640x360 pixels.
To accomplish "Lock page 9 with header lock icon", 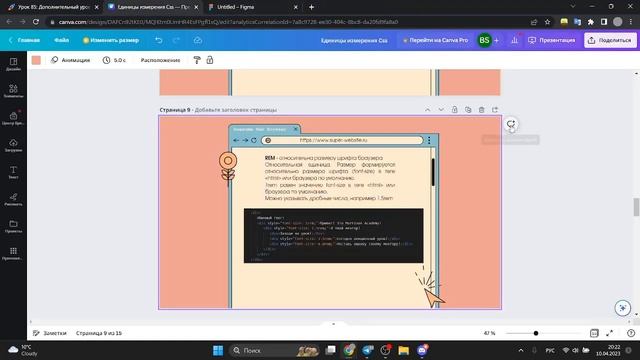I will tap(454, 110).
